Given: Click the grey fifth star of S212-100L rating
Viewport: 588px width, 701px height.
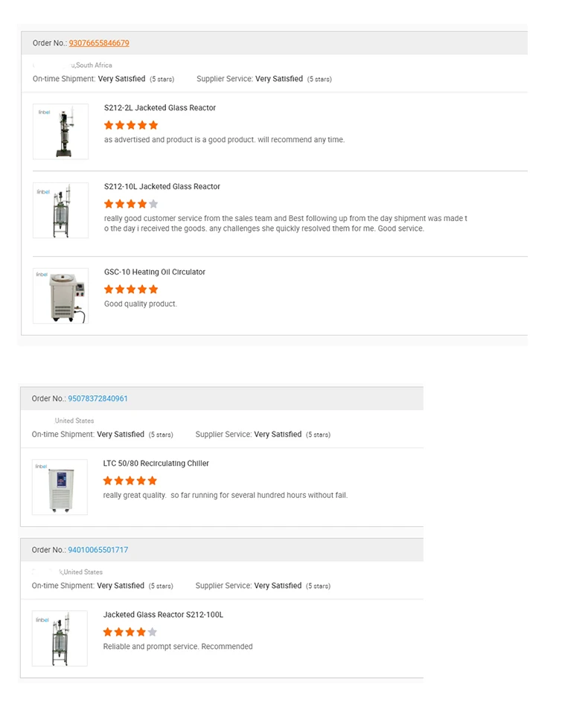Looking at the screenshot, I should [153, 632].
